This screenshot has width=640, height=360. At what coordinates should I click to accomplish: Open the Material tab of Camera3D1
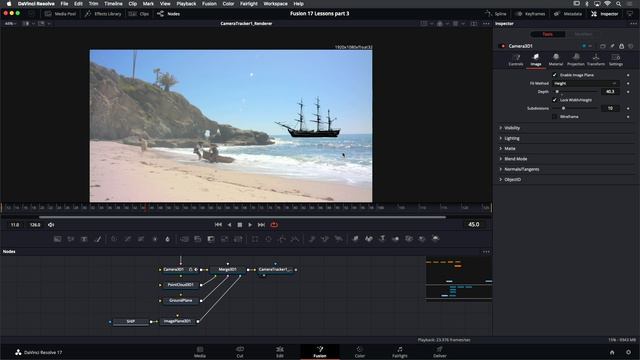click(556, 60)
